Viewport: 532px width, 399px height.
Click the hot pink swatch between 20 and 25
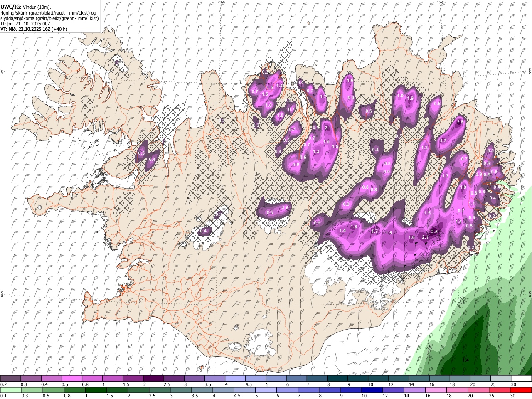(478, 390)
